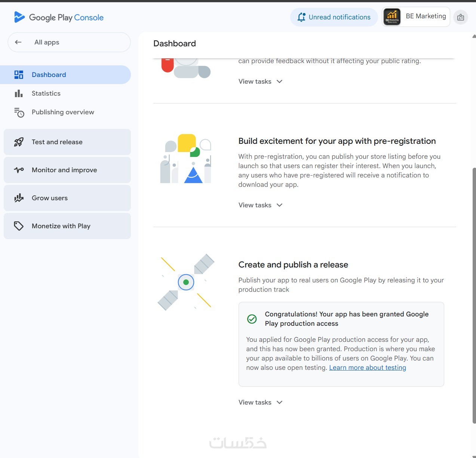476x458 pixels.
Task: Click 'Build excitement for your app with pre-registration' heading
Action: tap(337, 141)
